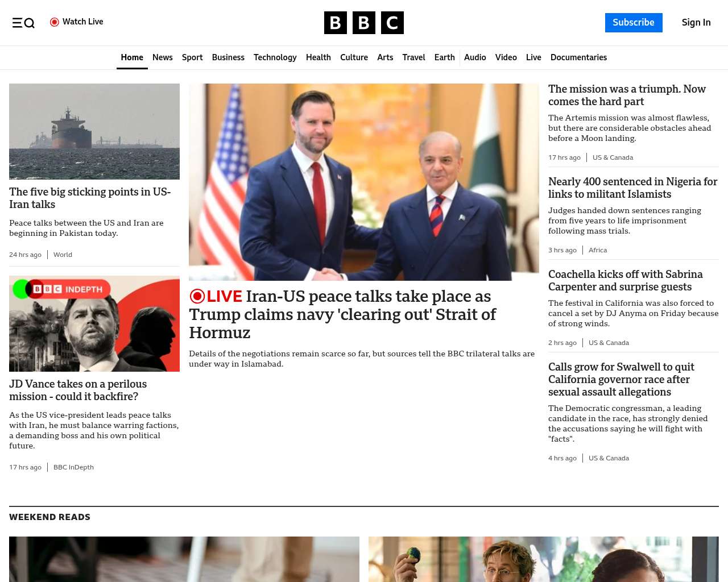The height and width of the screenshot is (582, 728).
Task: Select the Technology menu item
Action: tap(275, 57)
